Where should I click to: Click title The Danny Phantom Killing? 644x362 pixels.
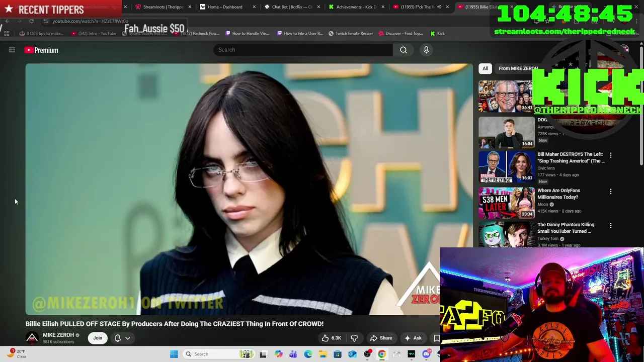pos(567,228)
